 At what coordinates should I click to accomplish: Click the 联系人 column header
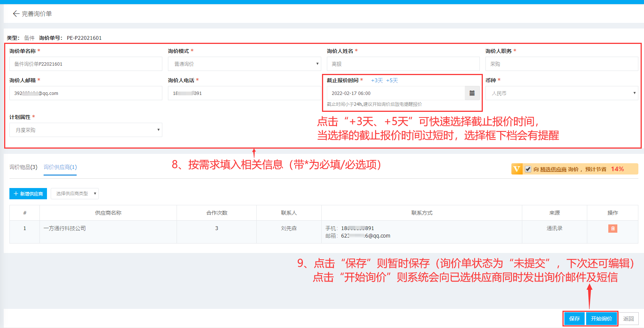point(289,213)
